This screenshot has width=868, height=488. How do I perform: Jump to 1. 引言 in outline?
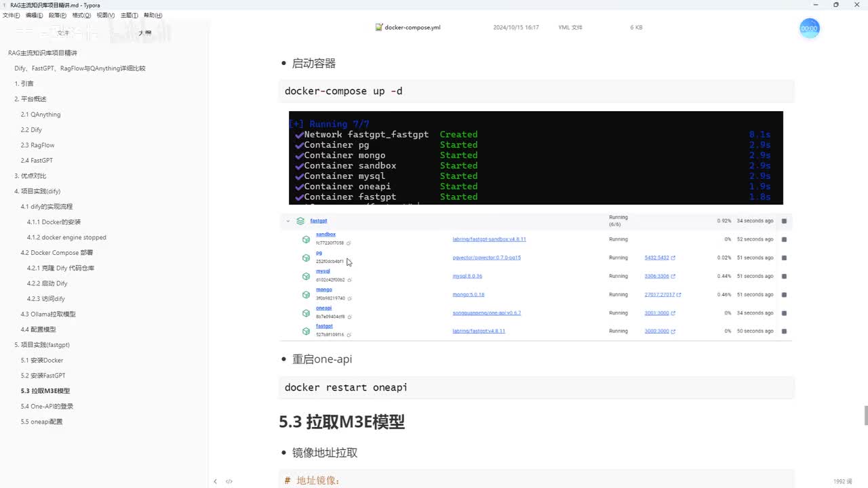point(24,83)
